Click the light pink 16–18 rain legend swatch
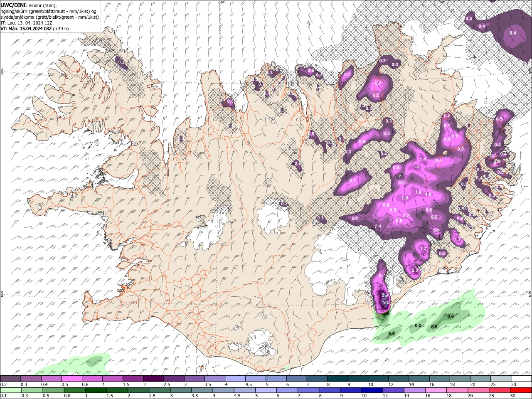The width and height of the screenshot is (532, 399). click(x=436, y=390)
